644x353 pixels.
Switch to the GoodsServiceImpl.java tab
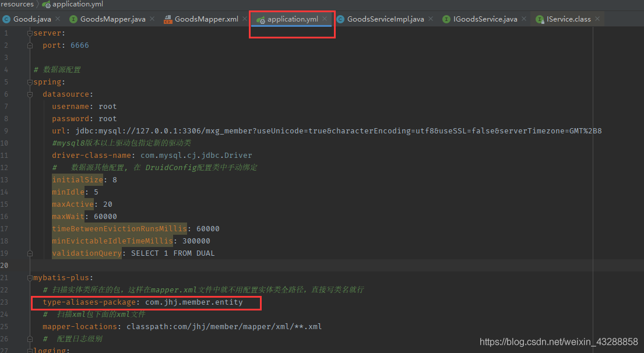coord(385,19)
